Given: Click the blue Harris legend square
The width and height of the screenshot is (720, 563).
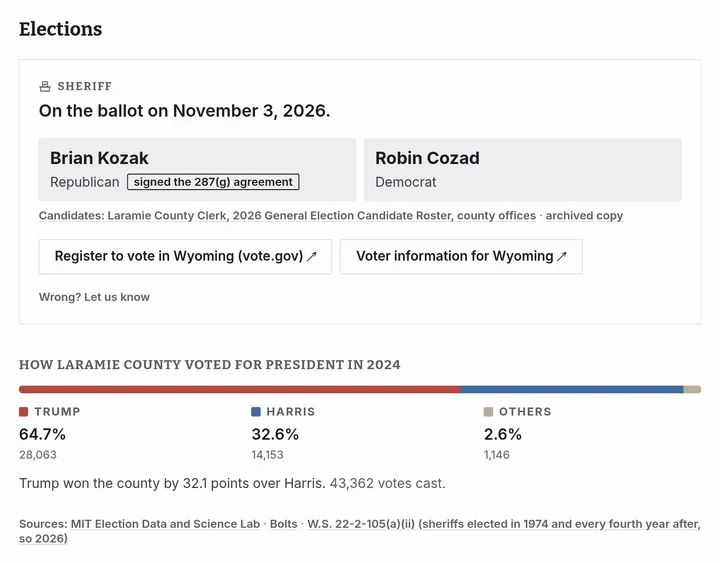Looking at the screenshot, I should click(256, 411).
